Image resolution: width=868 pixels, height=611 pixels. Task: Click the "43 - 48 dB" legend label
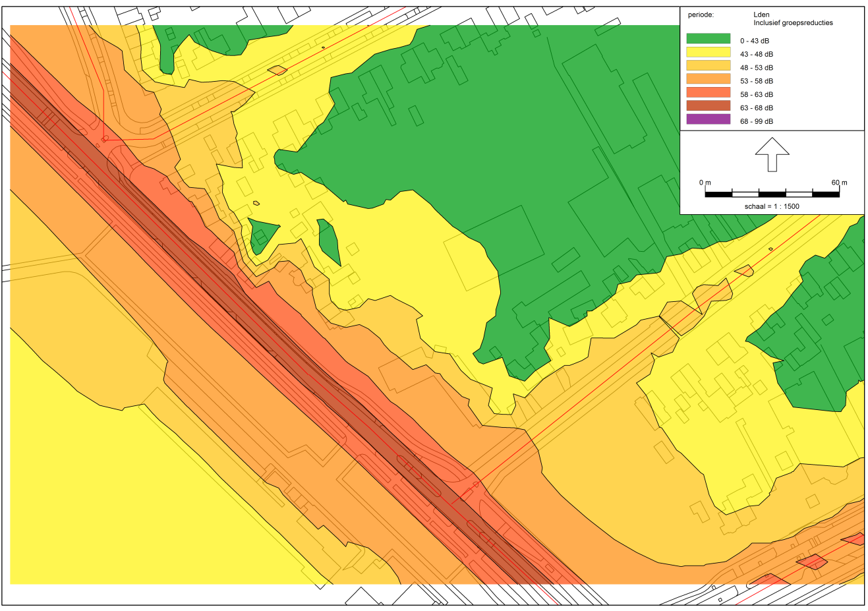(x=757, y=54)
